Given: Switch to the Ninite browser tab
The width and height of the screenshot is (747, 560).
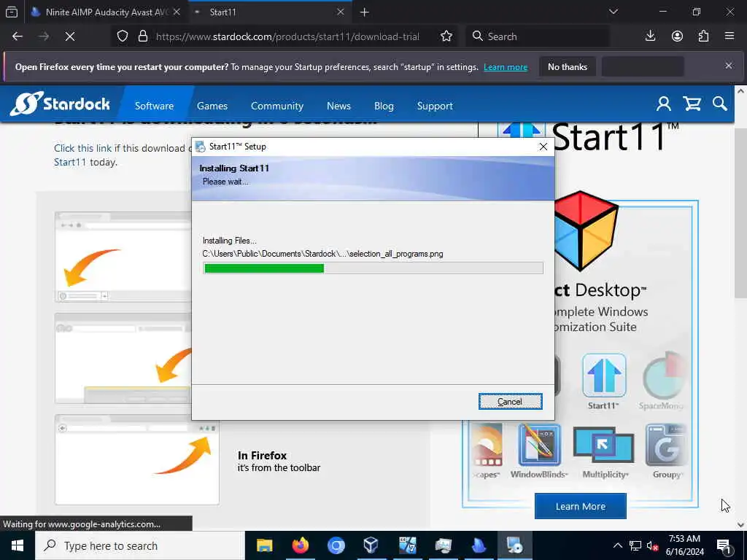Looking at the screenshot, I should pos(105,12).
